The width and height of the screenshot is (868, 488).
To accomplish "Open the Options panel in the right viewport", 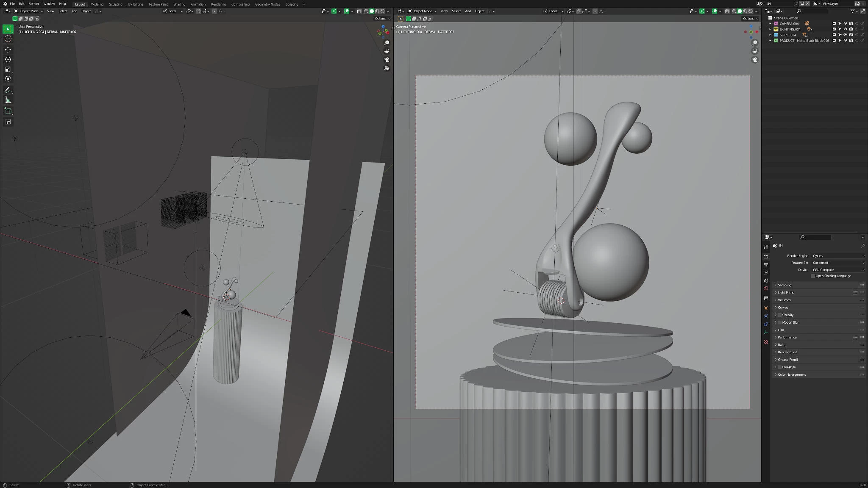I will [x=749, y=19].
